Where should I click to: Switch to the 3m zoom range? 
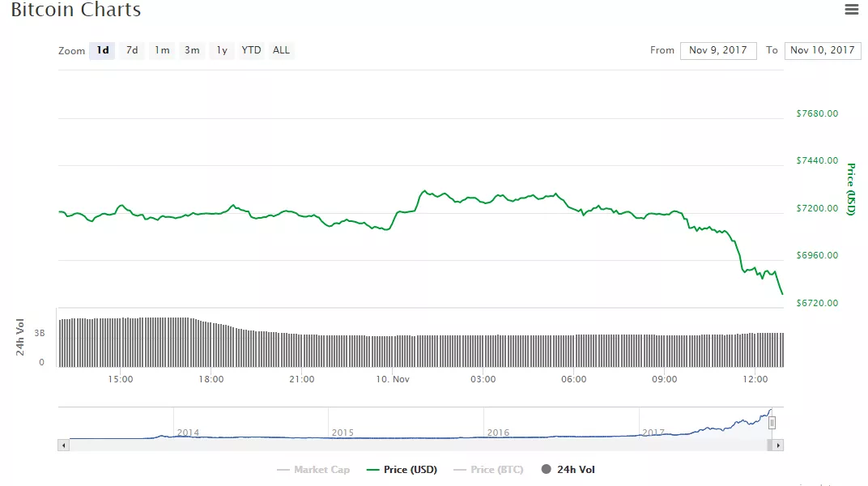192,50
